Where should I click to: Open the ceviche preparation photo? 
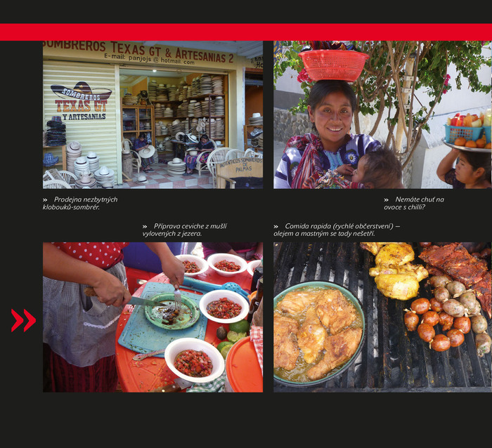click(153, 317)
